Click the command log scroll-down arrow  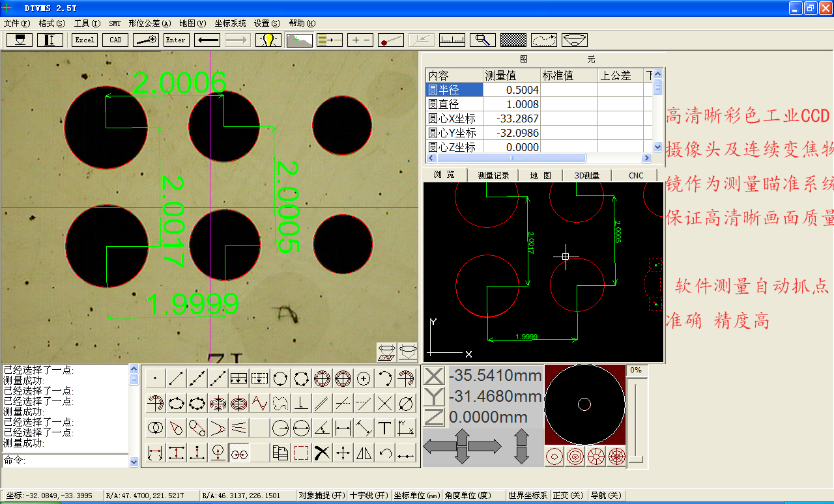pyautogui.click(x=134, y=462)
